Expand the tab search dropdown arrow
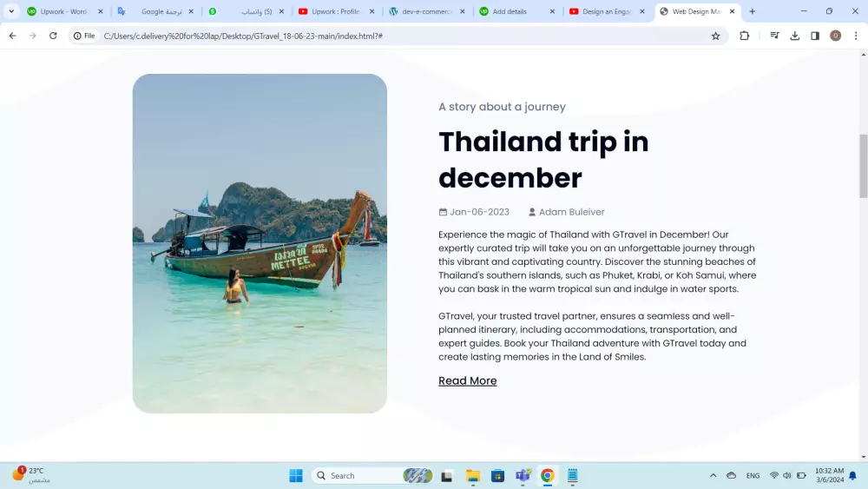 pyautogui.click(x=11, y=11)
